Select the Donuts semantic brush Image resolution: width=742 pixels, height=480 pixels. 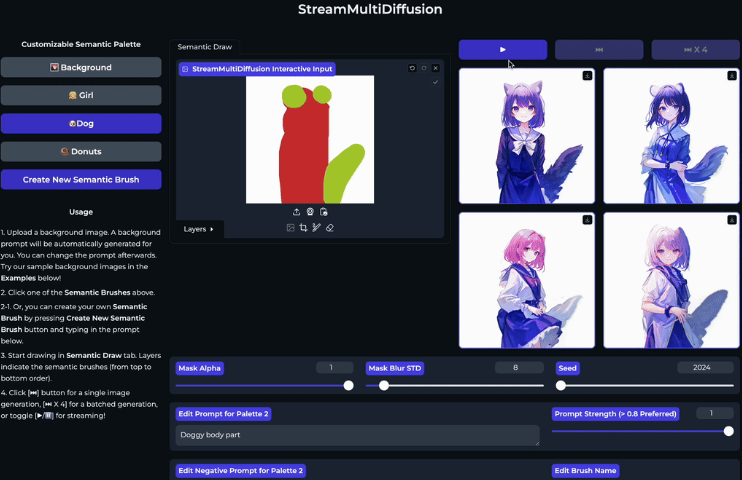tap(81, 151)
